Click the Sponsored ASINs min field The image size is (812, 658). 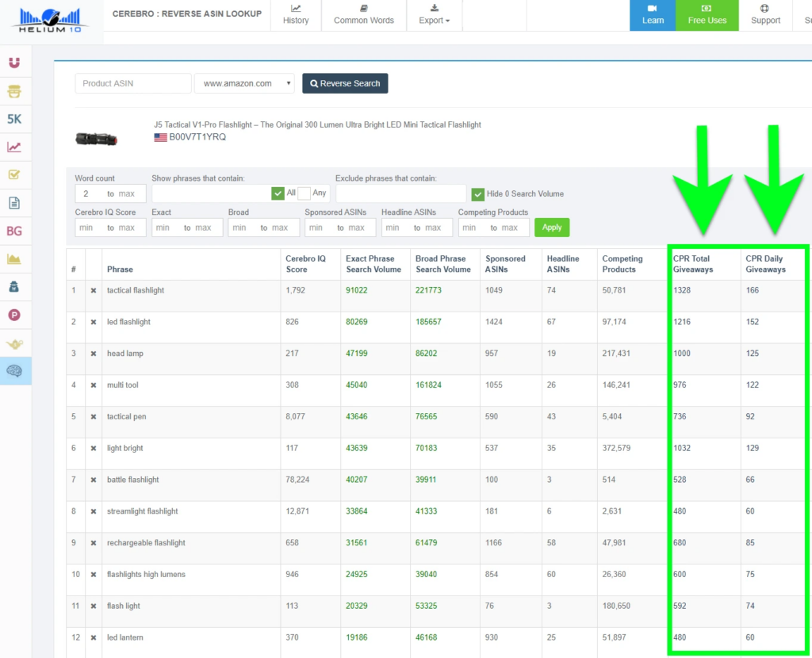point(319,228)
